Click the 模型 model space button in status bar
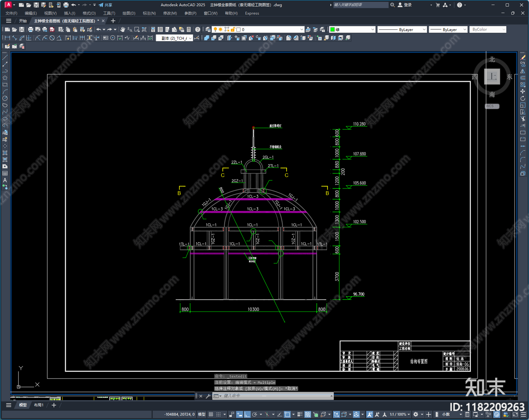This screenshot has height=420, width=529. pyautogui.click(x=202, y=414)
